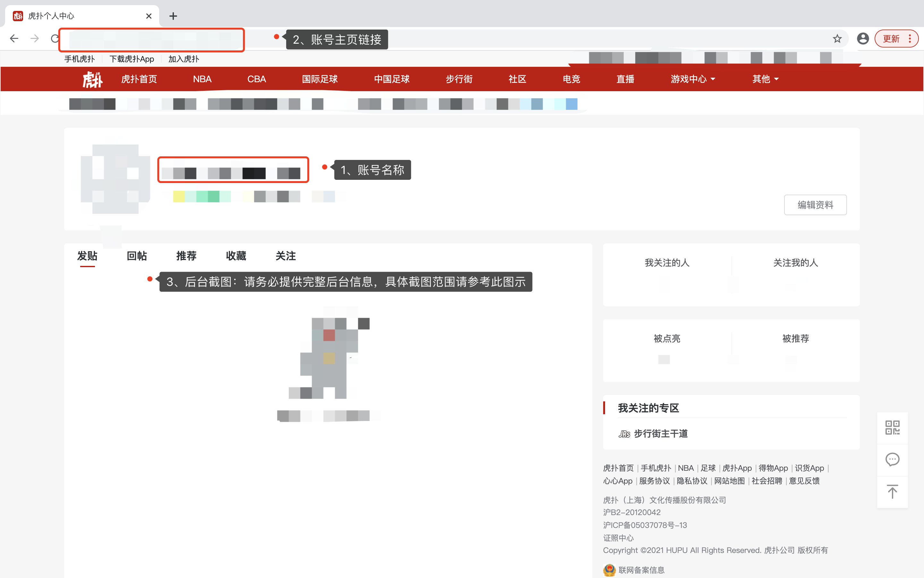Click the browser back arrow
Image resolution: width=924 pixels, height=578 pixels.
point(14,38)
